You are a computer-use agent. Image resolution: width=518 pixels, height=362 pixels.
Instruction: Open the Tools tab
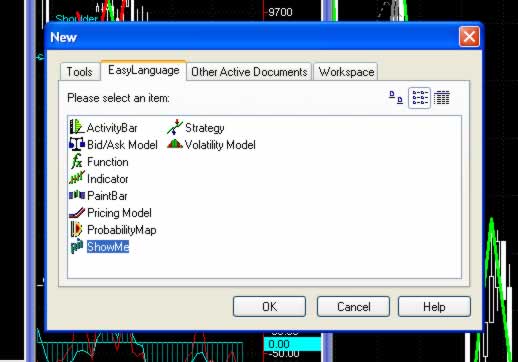coord(80,72)
